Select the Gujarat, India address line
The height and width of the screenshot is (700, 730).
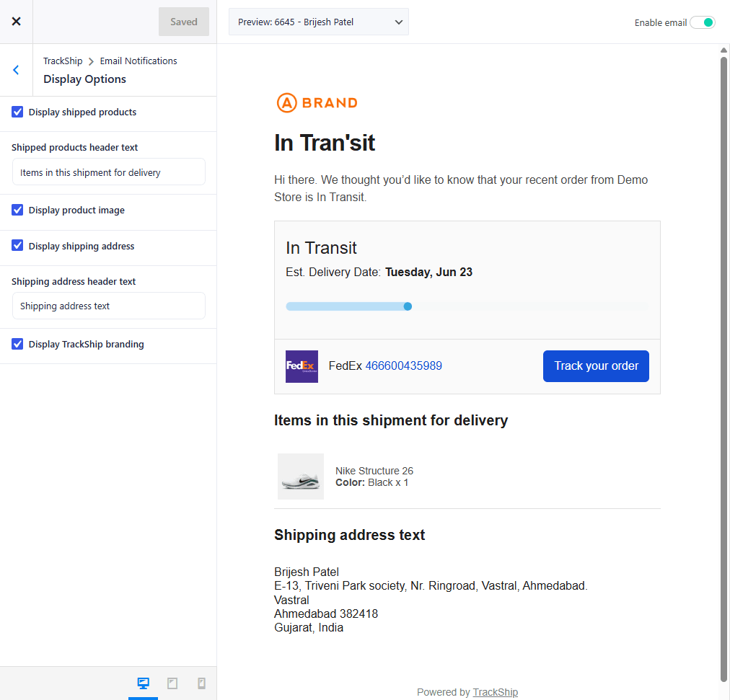309,628
